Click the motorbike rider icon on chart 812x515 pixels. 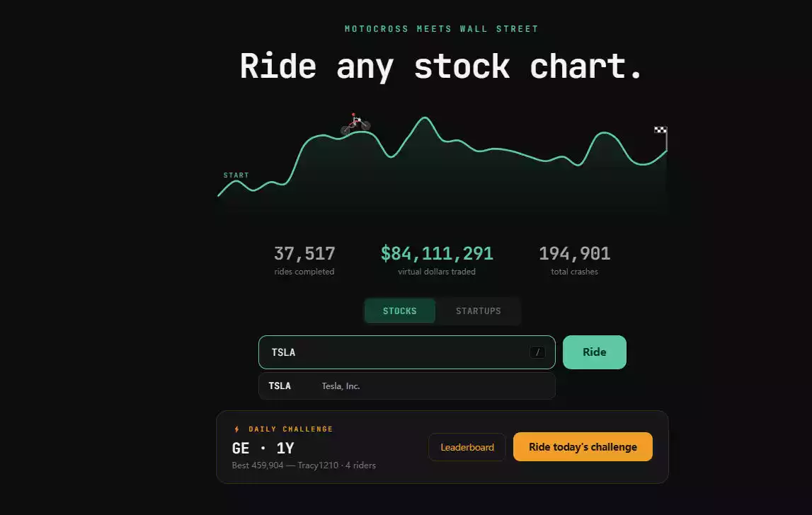coord(355,125)
